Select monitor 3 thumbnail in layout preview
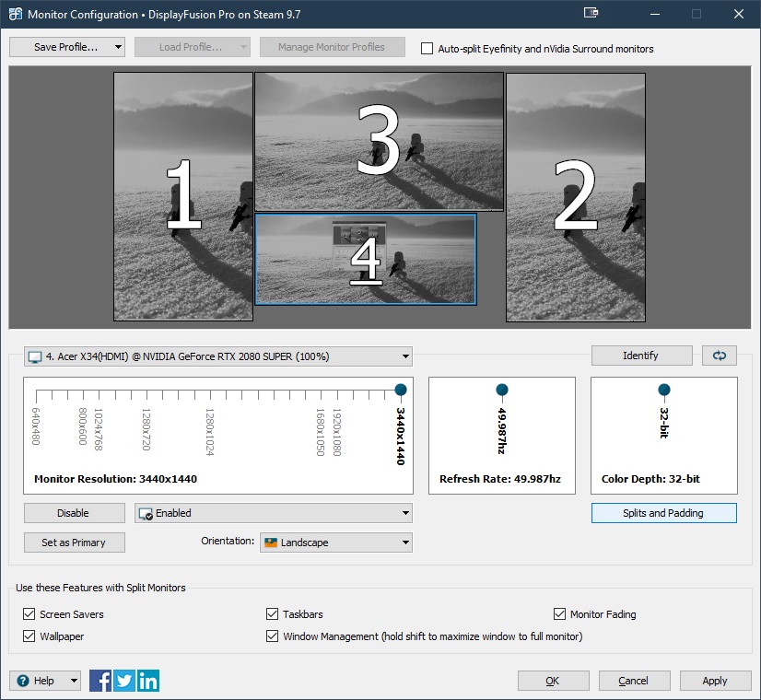This screenshot has width=761, height=700. pyautogui.click(x=379, y=141)
